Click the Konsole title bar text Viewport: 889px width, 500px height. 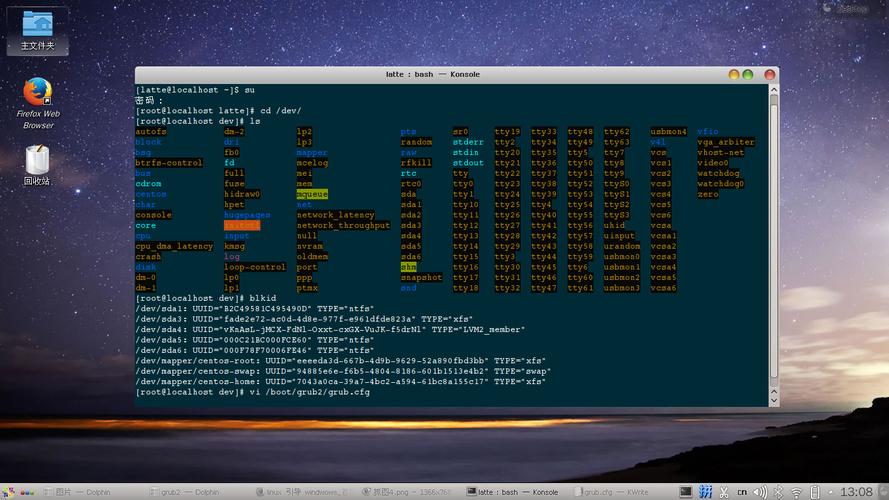click(433, 74)
